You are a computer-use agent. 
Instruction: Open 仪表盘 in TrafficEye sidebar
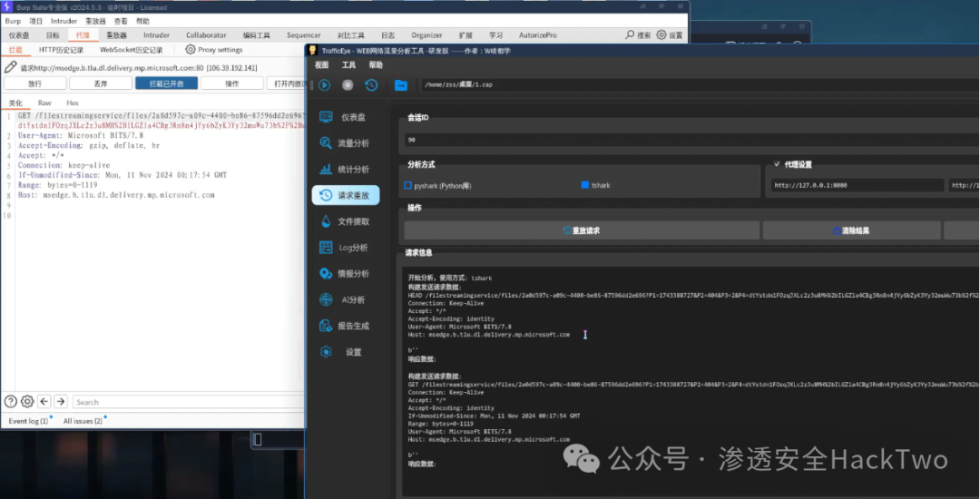[346, 117]
